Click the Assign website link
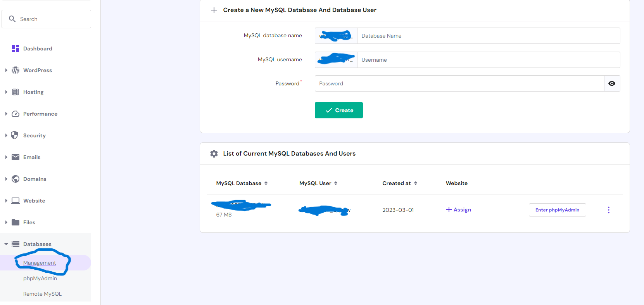644x305 pixels. coord(459,210)
